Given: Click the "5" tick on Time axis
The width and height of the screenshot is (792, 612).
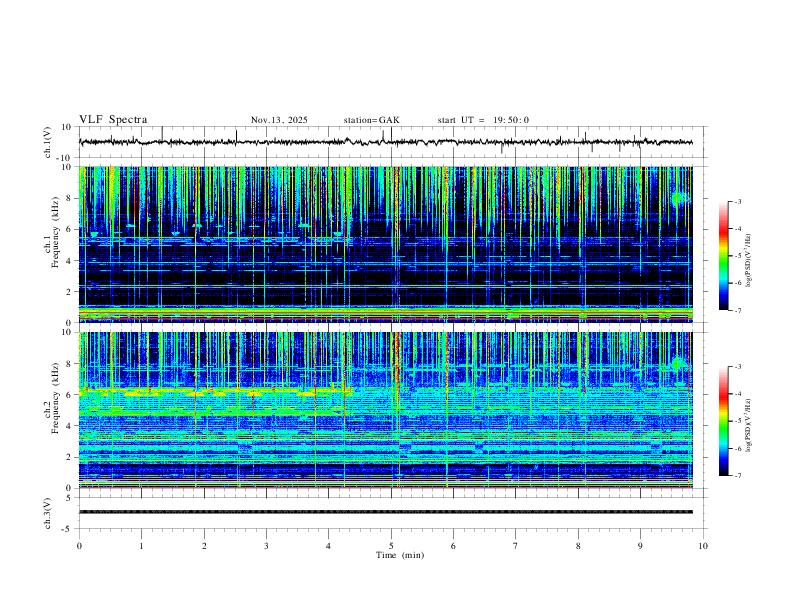Looking at the screenshot, I should (391, 546).
